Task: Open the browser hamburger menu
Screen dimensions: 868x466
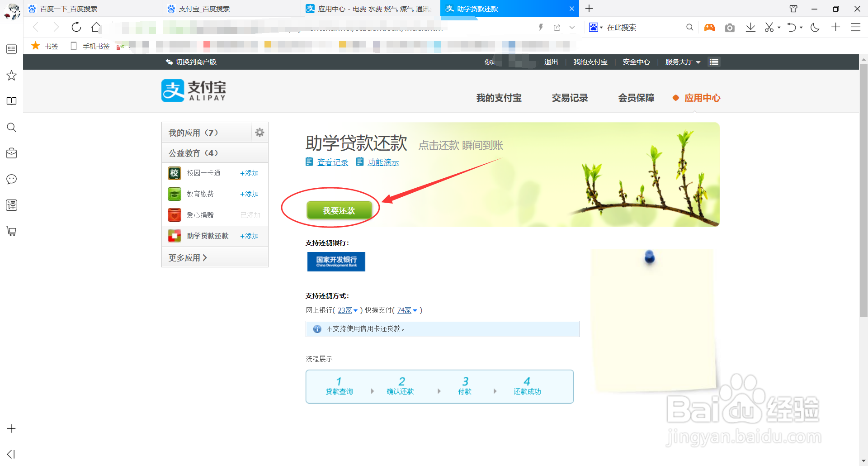Action: tap(856, 27)
